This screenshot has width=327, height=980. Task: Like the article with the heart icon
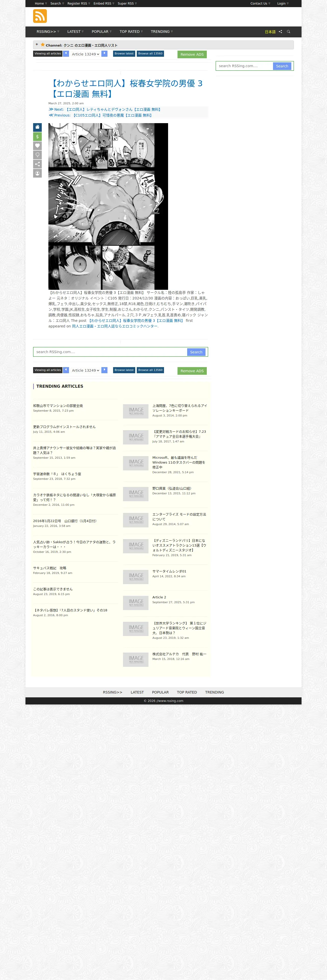(37, 146)
